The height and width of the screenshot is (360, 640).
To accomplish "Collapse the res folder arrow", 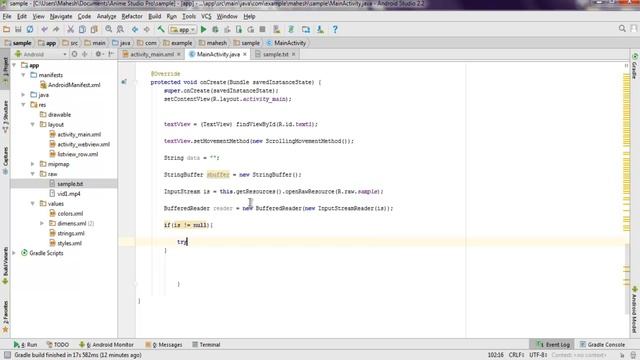I will pos(24,104).
